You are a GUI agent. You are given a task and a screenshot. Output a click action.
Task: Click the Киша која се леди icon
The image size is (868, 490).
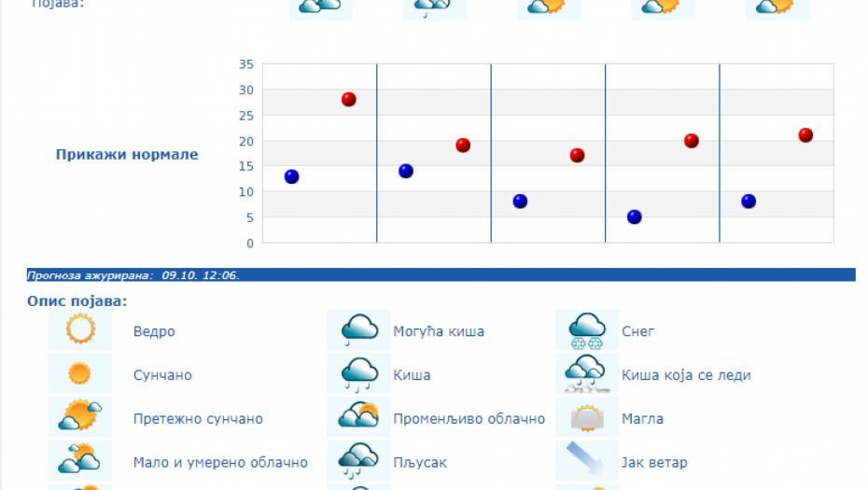pyautogui.click(x=587, y=374)
